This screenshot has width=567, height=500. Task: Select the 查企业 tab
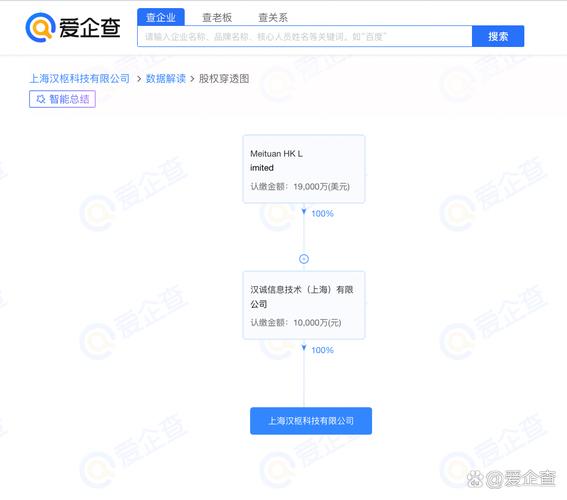pyautogui.click(x=161, y=17)
